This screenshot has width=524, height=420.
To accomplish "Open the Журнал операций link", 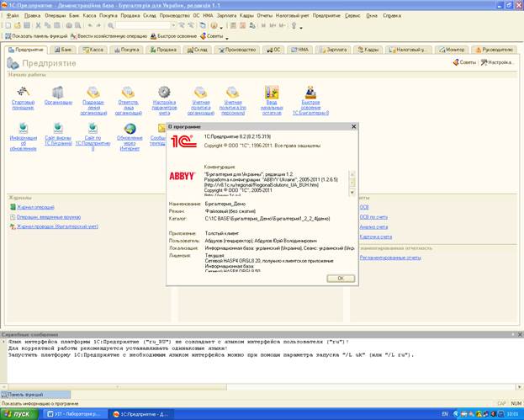I will click(x=36, y=207).
